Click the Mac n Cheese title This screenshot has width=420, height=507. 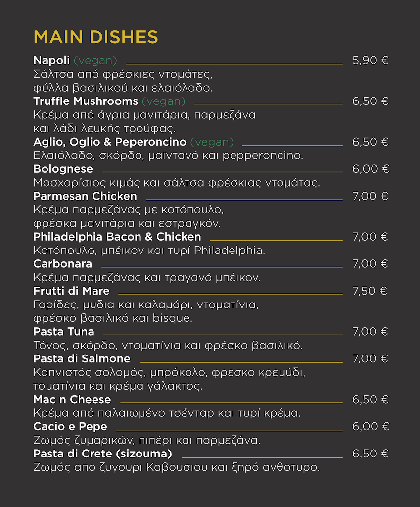[x=72, y=400]
